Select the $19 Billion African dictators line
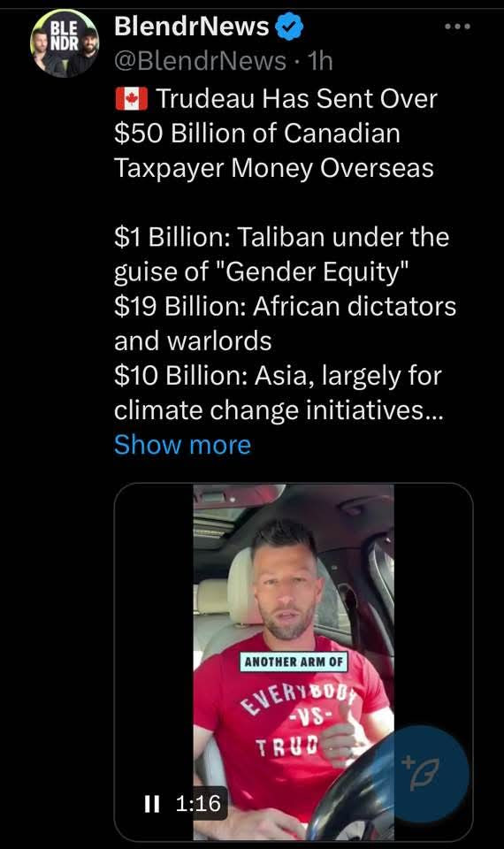The height and width of the screenshot is (849, 504). pyautogui.click(x=286, y=324)
